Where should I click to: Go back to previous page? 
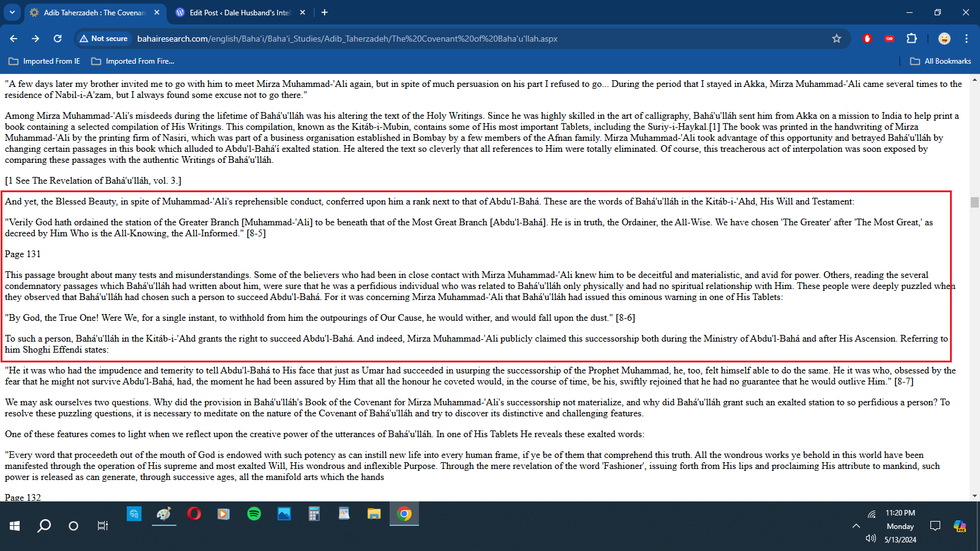pos(13,39)
